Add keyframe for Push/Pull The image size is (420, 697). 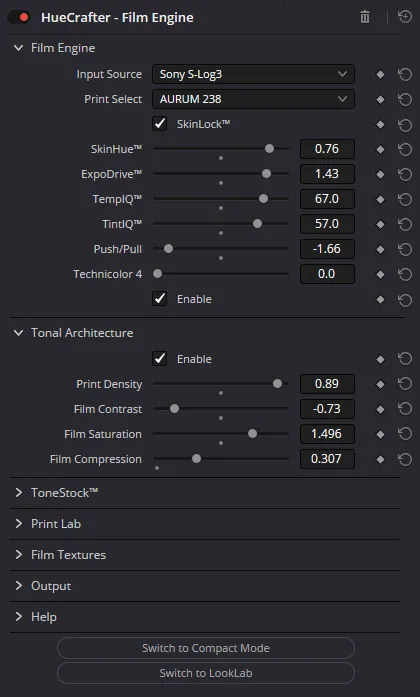pos(380,249)
